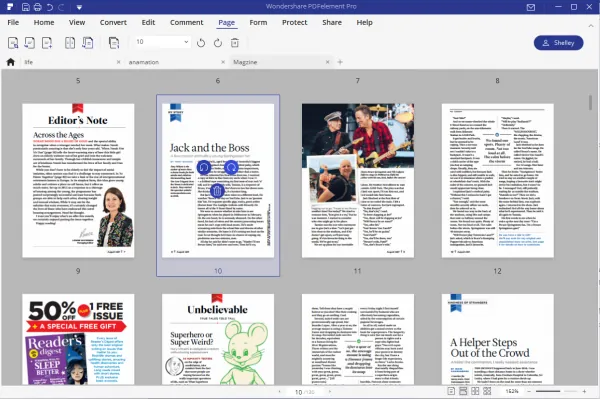Select A Helper Steps Out page thumbnail

point(497,339)
